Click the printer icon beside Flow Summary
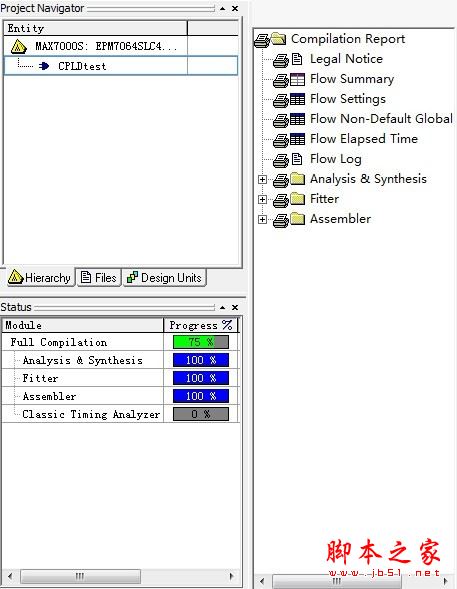Viewport: 457px width, 589px height. [x=281, y=80]
